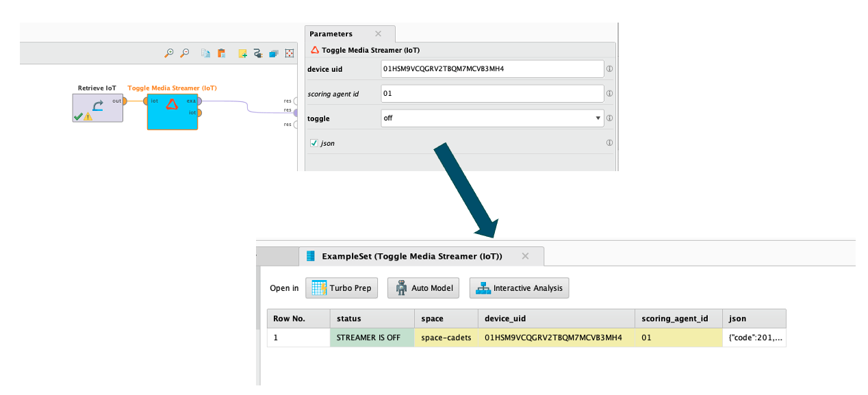Select the Toggle Media Streamer operator block
The height and width of the screenshot is (395, 868).
coord(173,112)
